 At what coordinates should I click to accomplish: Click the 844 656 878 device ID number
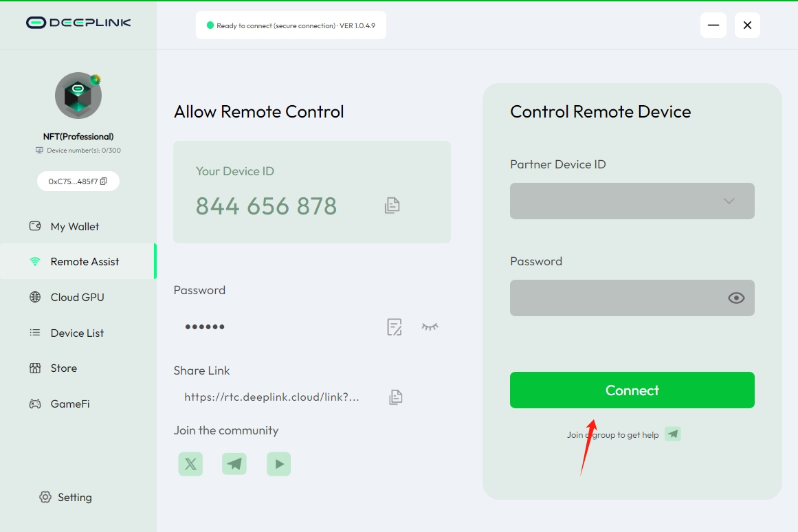tap(266, 206)
